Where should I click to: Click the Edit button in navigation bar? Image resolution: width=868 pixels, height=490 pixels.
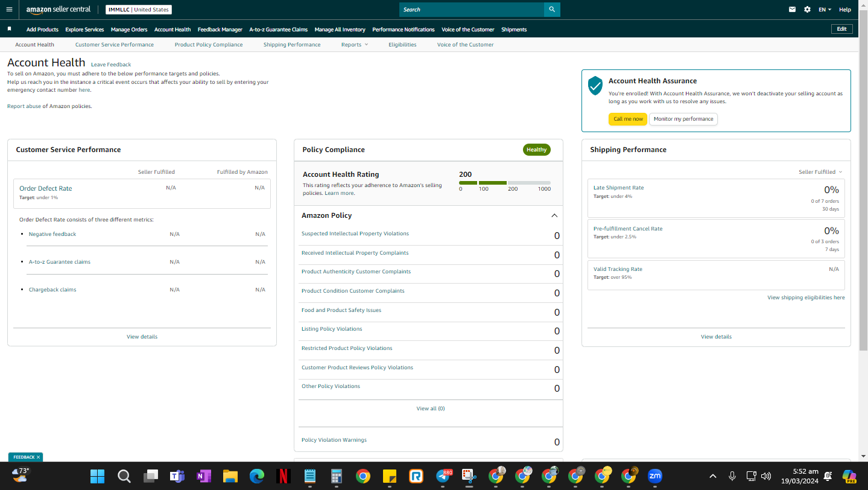click(841, 29)
